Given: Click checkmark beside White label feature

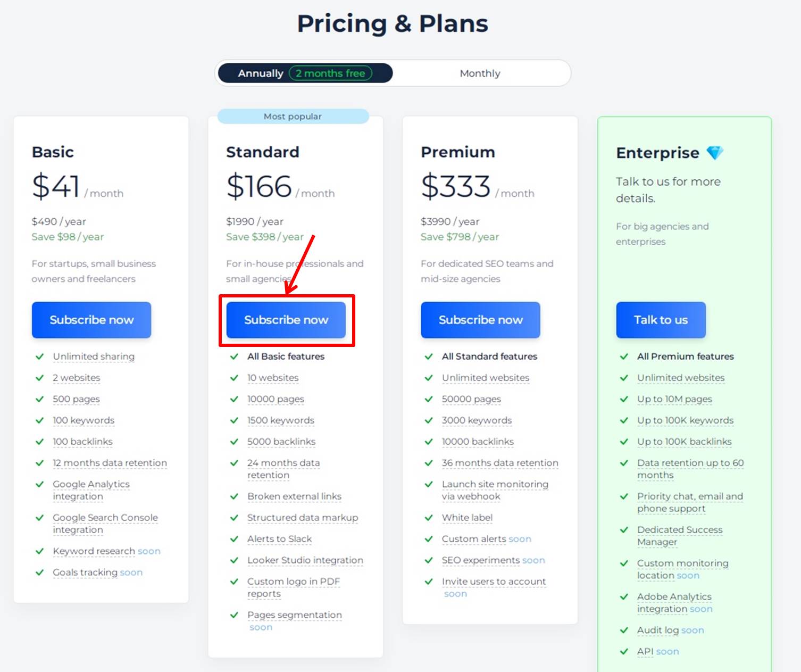Looking at the screenshot, I should [x=429, y=518].
